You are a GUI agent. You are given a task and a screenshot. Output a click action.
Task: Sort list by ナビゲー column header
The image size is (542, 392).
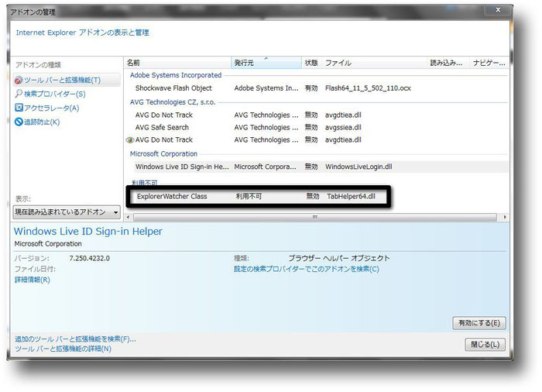tap(489, 63)
